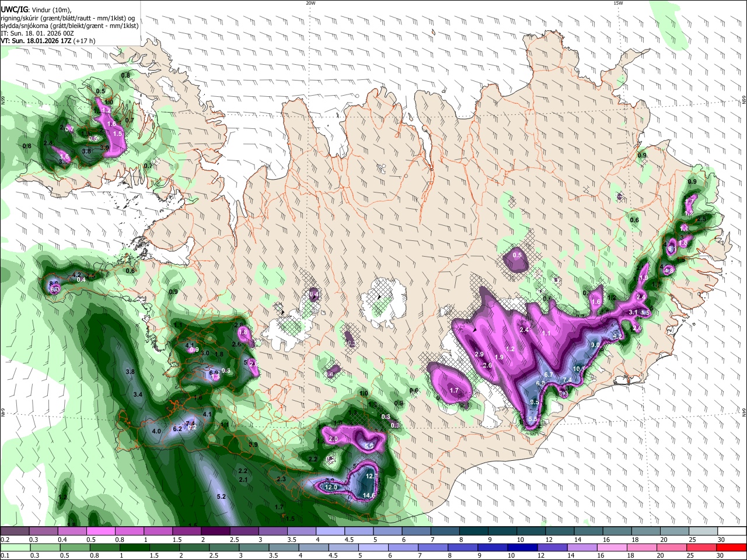This screenshot has height=560, width=747.
Task: Click the 0.1 label on the rain color scale
Action: (x=5, y=556)
